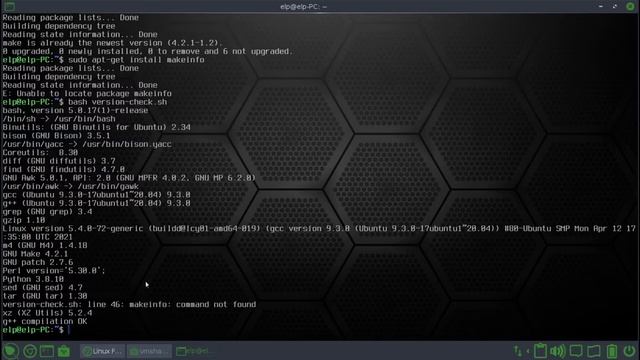Screen dimensions: 640x360
Task: Click the 'diff (GNU diffutils) 3.7' line
Action: (x=59, y=161)
